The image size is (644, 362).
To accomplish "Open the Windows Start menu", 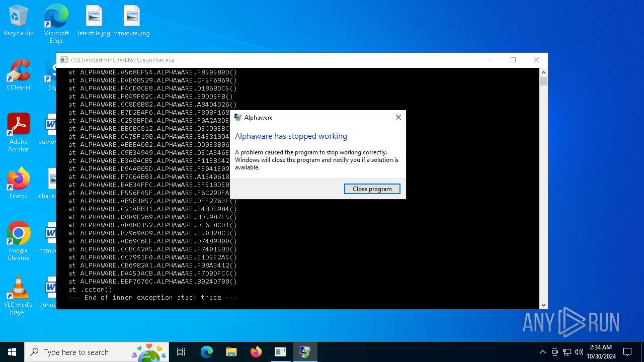I will 12,352.
